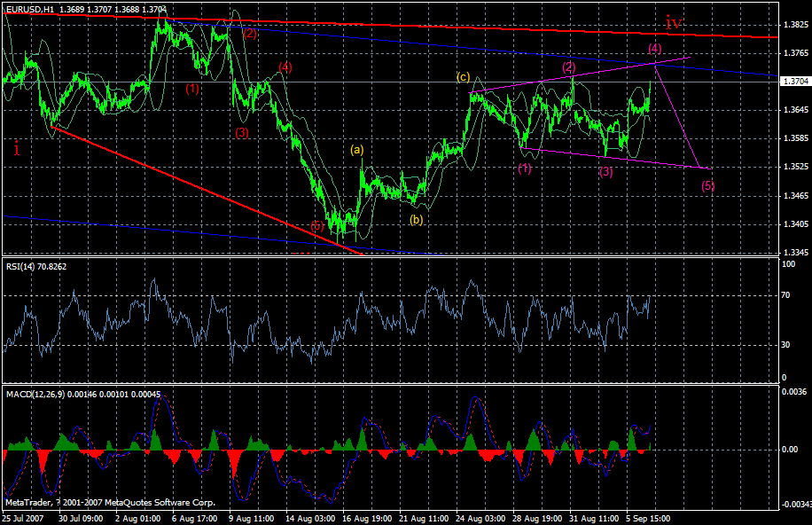812x525 pixels.
Task: Click the MACD scale value 0.0036
Action: [x=794, y=392]
